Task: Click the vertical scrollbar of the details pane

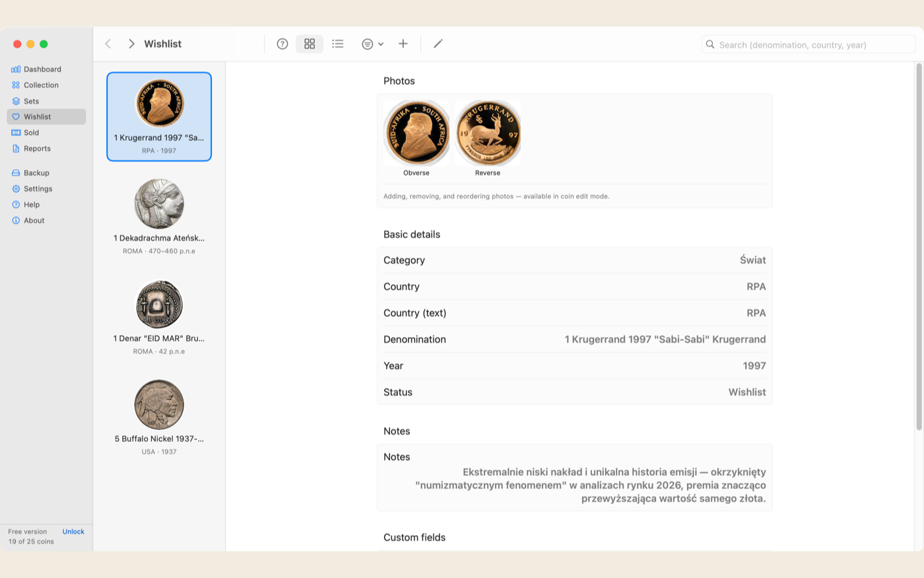Action: click(x=919, y=247)
